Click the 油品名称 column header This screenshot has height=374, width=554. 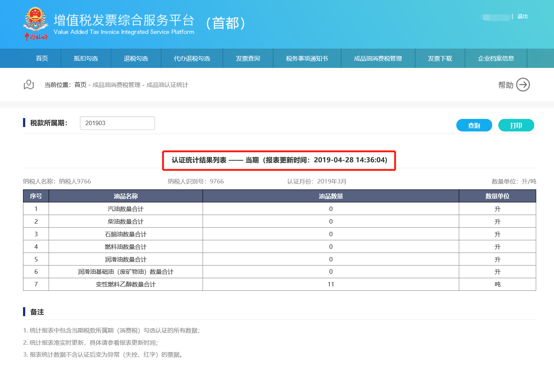[126, 196]
